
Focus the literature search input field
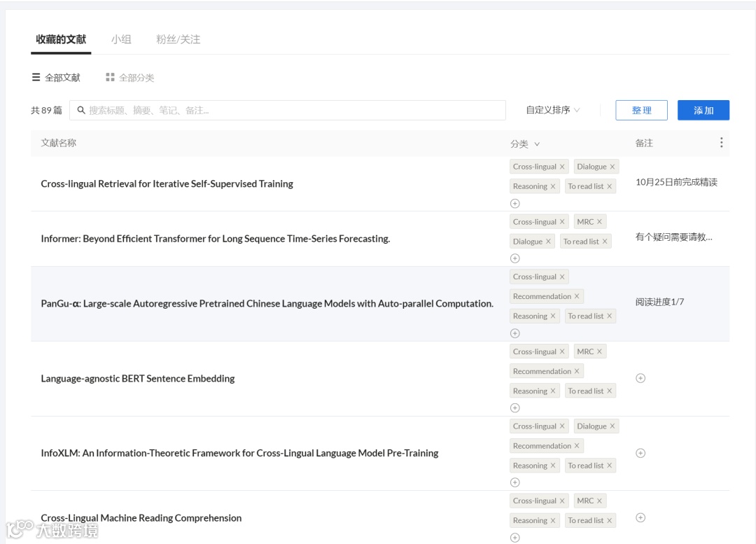coord(288,111)
